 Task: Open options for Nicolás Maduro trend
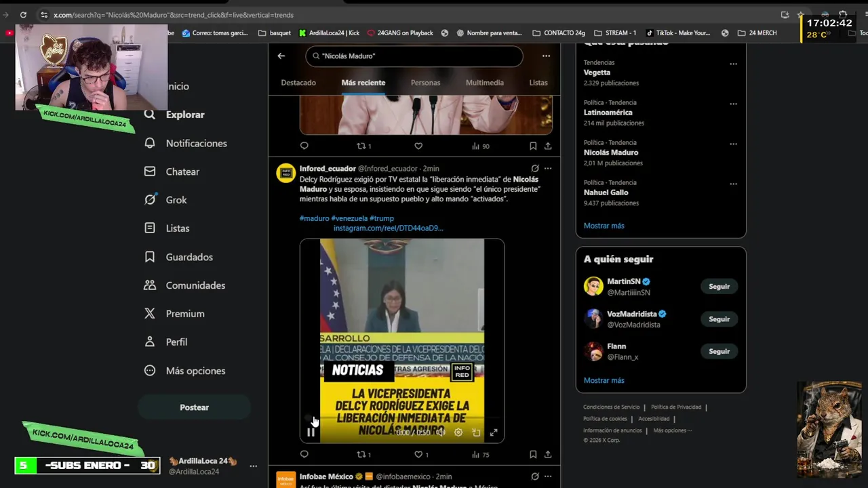[733, 144]
